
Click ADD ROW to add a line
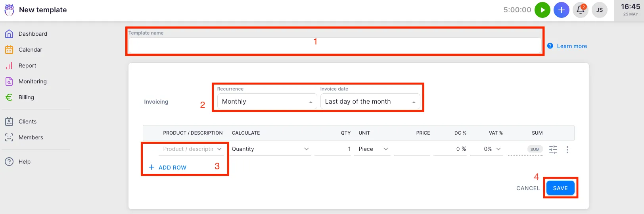click(168, 168)
